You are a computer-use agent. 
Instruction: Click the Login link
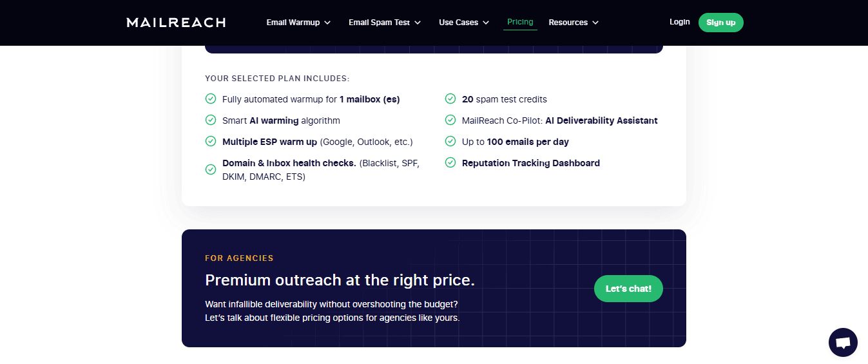(x=679, y=22)
